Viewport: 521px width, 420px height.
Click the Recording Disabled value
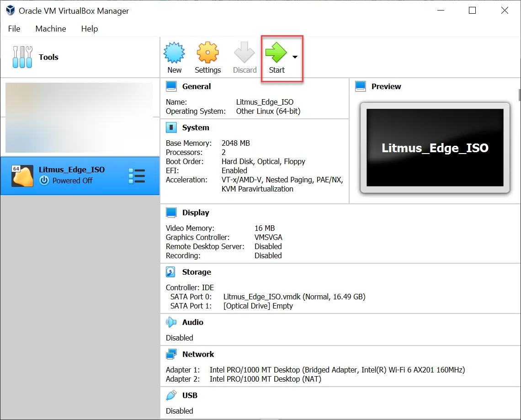[268, 255]
